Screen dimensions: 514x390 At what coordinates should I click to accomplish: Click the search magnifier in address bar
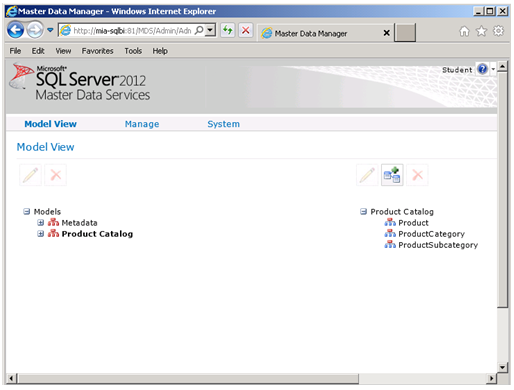[x=199, y=30]
